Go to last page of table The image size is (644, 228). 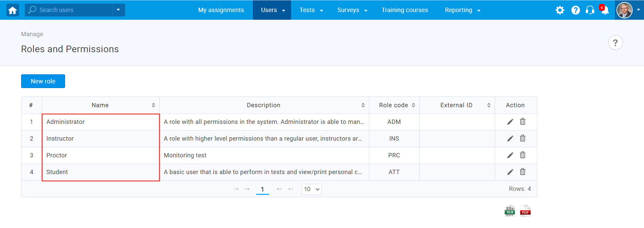291,189
